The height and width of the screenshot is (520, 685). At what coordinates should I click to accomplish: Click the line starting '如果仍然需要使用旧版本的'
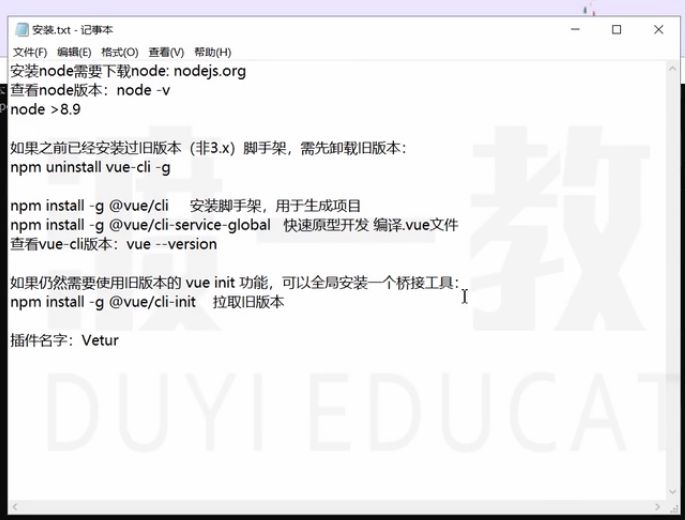coord(235,283)
